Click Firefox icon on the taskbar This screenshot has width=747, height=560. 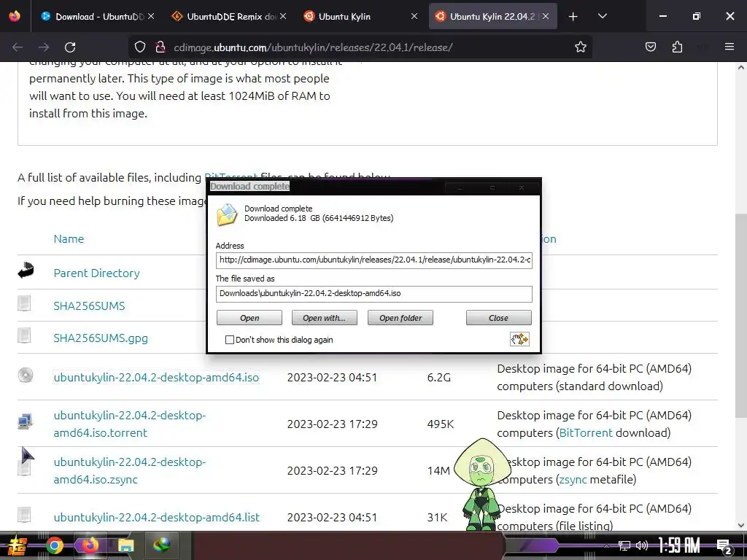point(90,545)
